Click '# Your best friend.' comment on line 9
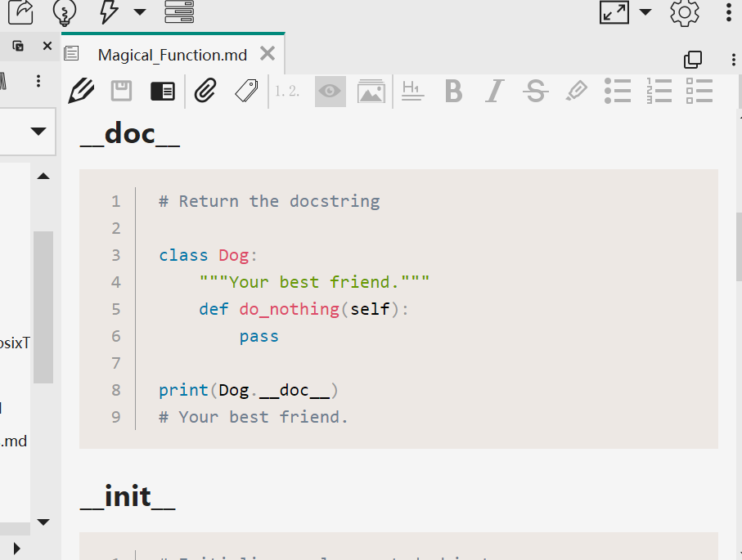Viewport: 742px width, 560px height. 253,417
